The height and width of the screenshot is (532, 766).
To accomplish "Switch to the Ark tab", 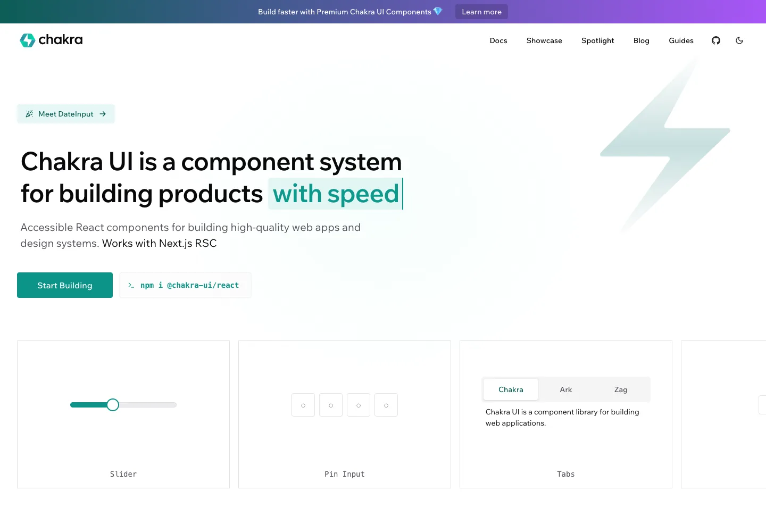I will pyautogui.click(x=566, y=389).
